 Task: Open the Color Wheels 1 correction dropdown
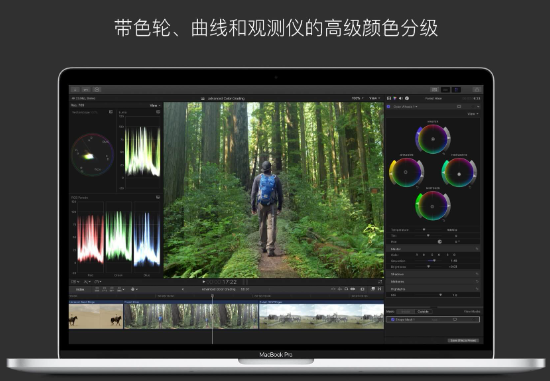pos(405,106)
